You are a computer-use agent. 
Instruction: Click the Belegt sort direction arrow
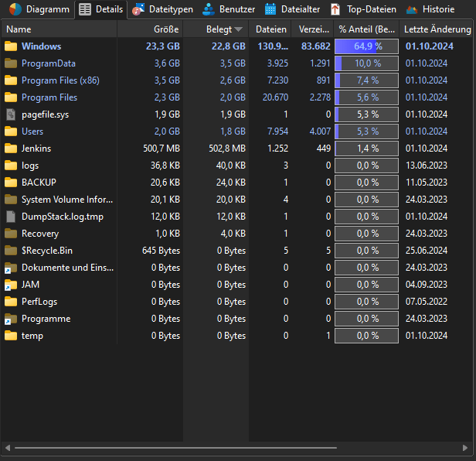point(239,29)
